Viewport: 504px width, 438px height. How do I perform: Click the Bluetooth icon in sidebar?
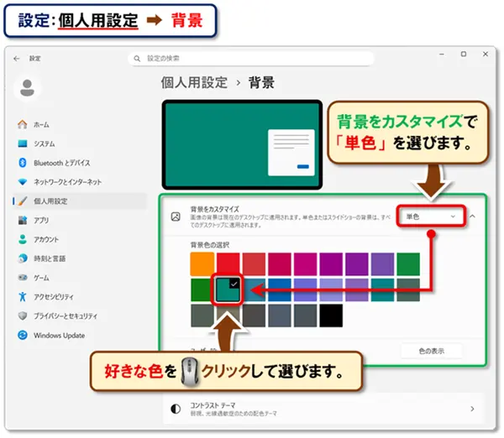pyautogui.click(x=22, y=163)
